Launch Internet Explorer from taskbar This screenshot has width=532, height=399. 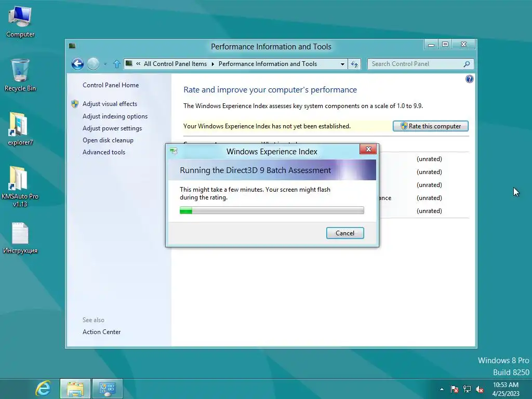[44, 389]
